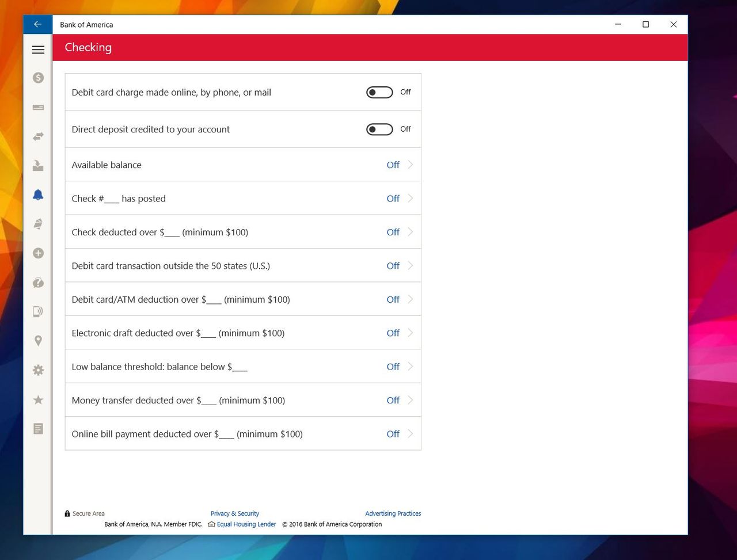Image resolution: width=737 pixels, height=560 pixels.
Task: Click 'Check #___ has posted' label
Action: click(119, 199)
